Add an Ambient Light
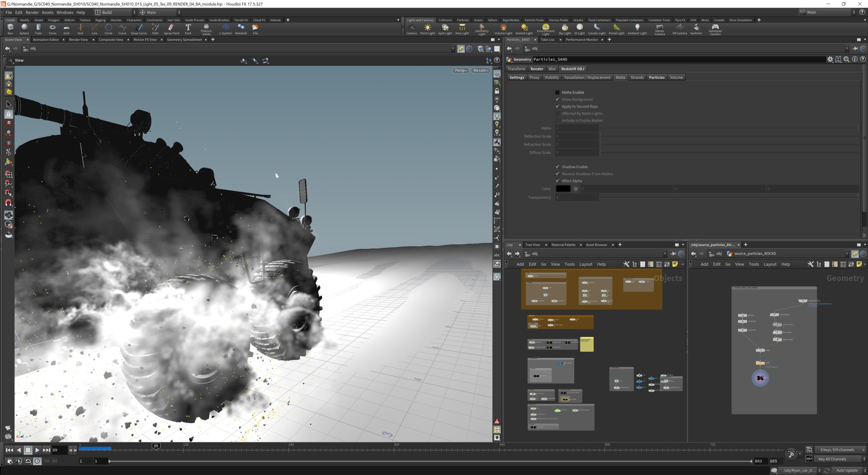Viewport: 868px width, 475px height. click(637, 29)
